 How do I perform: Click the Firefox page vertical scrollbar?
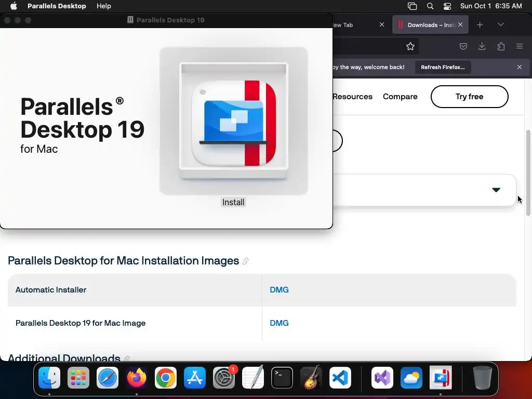528,172
